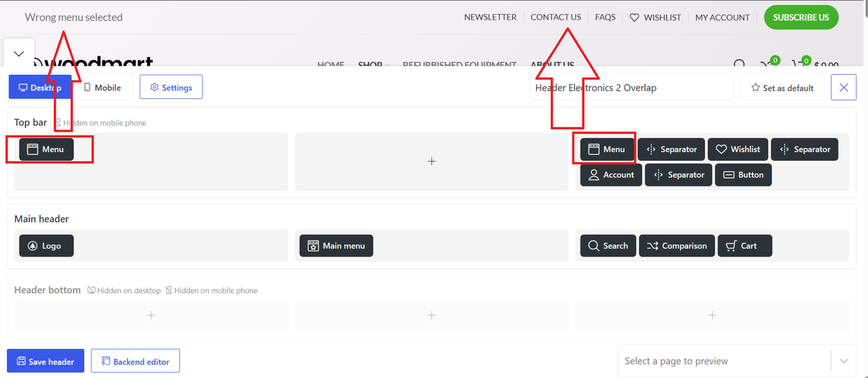This screenshot has width=868, height=378.
Task: Open WISHLIST link in top bar
Action: pos(656,17)
